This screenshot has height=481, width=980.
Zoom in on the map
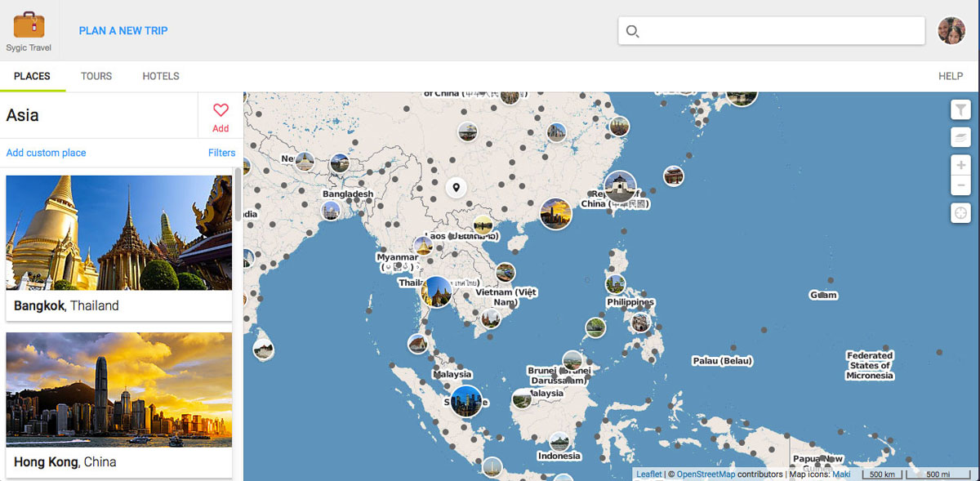pyautogui.click(x=960, y=166)
